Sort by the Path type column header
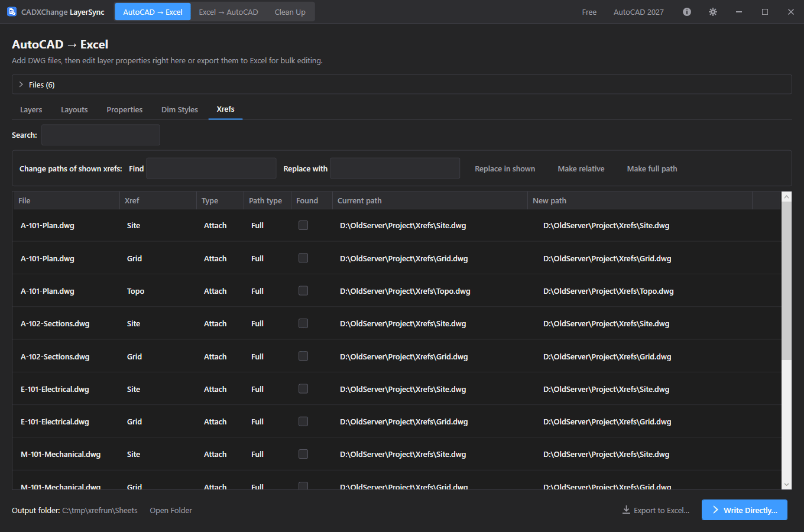The height and width of the screenshot is (532, 804). [x=267, y=200]
